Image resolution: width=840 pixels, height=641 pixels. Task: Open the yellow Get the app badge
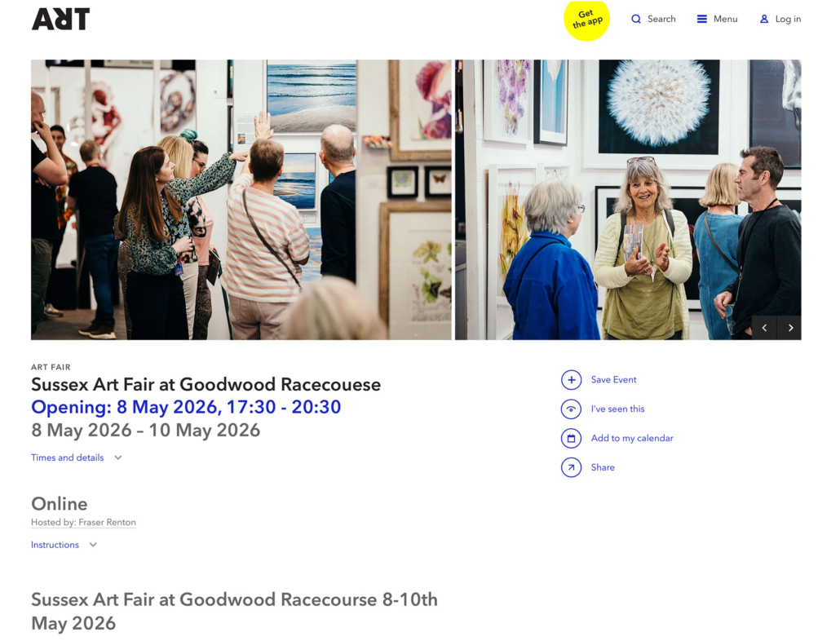pos(586,20)
